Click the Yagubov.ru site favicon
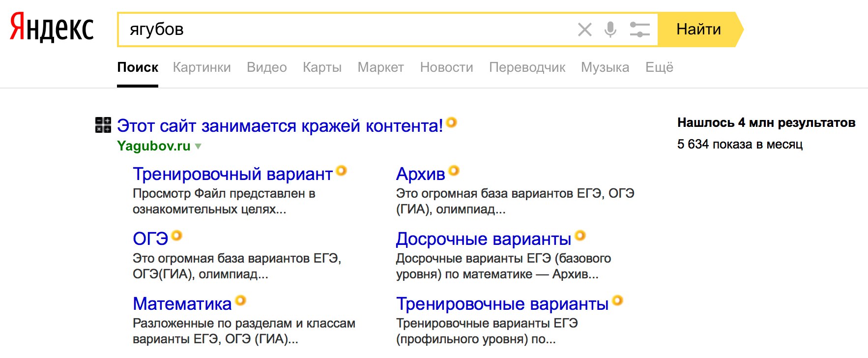The height and width of the screenshot is (358, 868). pos(103,125)
